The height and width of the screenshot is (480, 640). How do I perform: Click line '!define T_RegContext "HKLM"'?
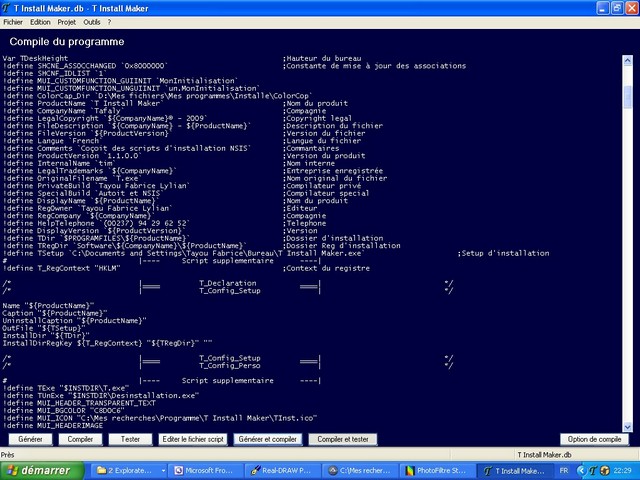click(x=61, y=268)
